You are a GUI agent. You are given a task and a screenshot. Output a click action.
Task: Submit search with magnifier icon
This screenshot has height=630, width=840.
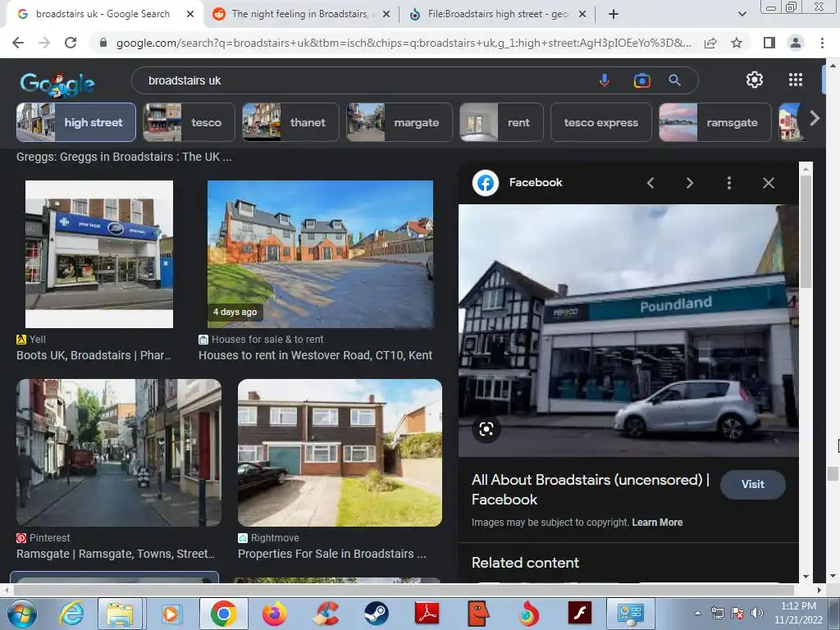(x=675, y=80)
